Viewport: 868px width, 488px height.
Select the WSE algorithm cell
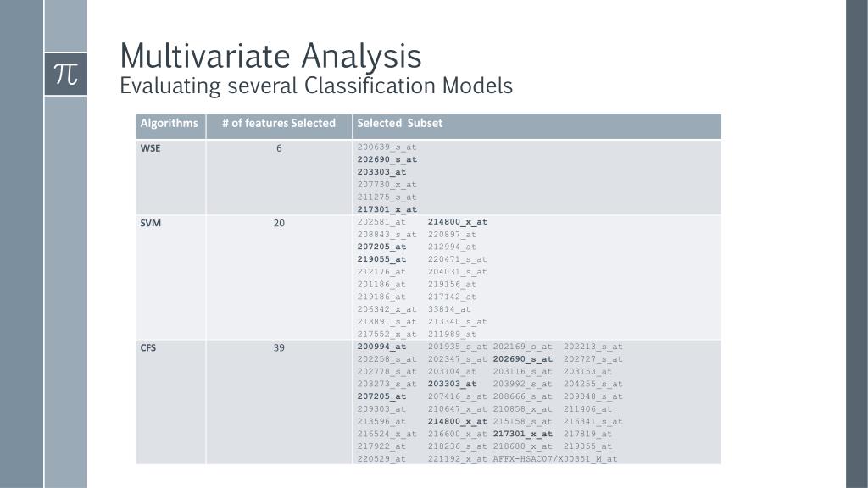pyautogui.click(x=150, y=148)
